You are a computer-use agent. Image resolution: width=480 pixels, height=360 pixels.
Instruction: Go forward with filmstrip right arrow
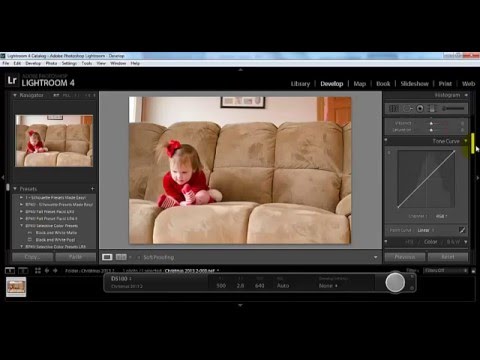(55, 271)
